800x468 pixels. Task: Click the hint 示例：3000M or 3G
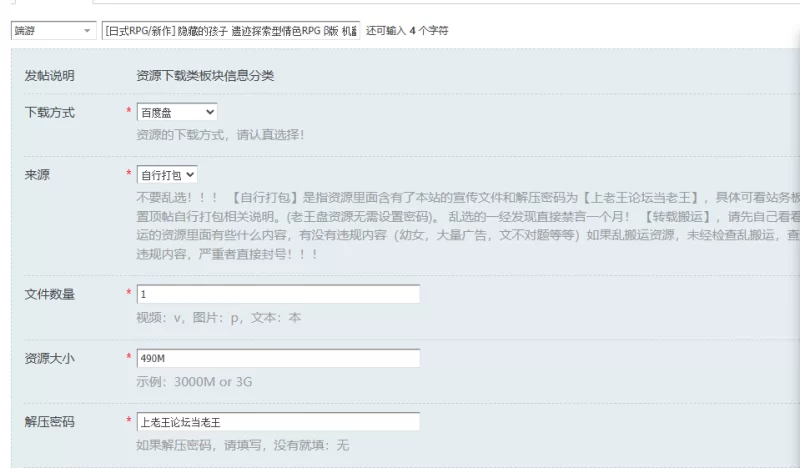[x=194, y=382]
